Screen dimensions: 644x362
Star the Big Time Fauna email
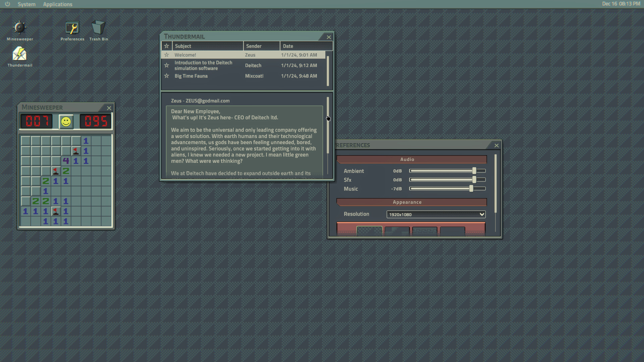click(x=166, y=76)
